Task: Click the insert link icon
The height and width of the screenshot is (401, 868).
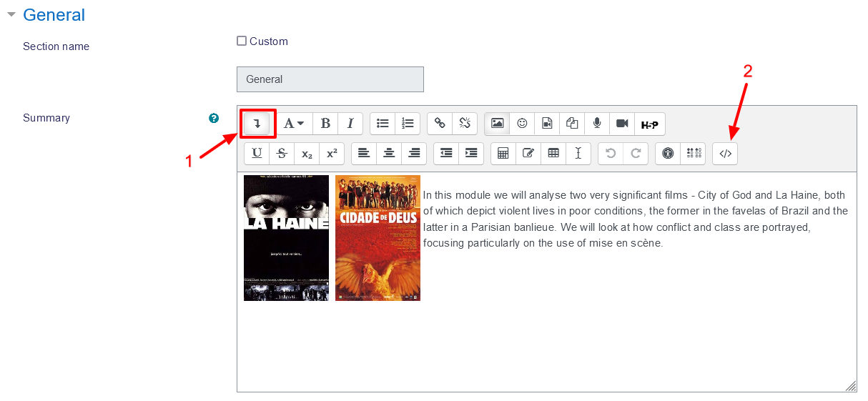Action: pos(440,124)
